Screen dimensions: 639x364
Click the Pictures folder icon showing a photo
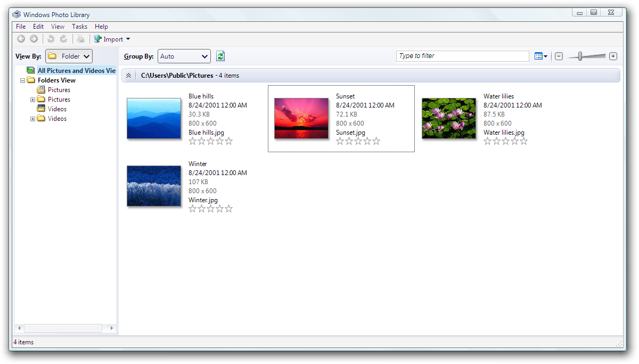[x=41, y=89]
